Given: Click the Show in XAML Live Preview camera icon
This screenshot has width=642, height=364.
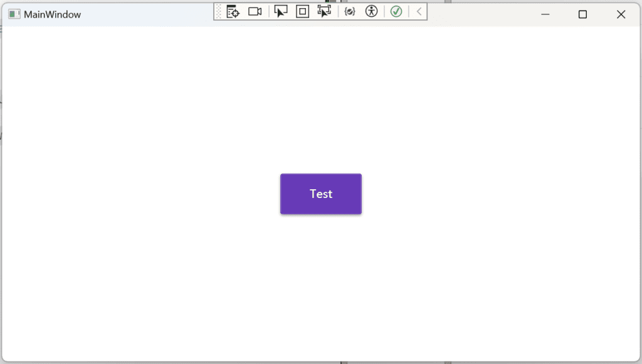Looking at the screenshot, I should (x=255, y=11).
